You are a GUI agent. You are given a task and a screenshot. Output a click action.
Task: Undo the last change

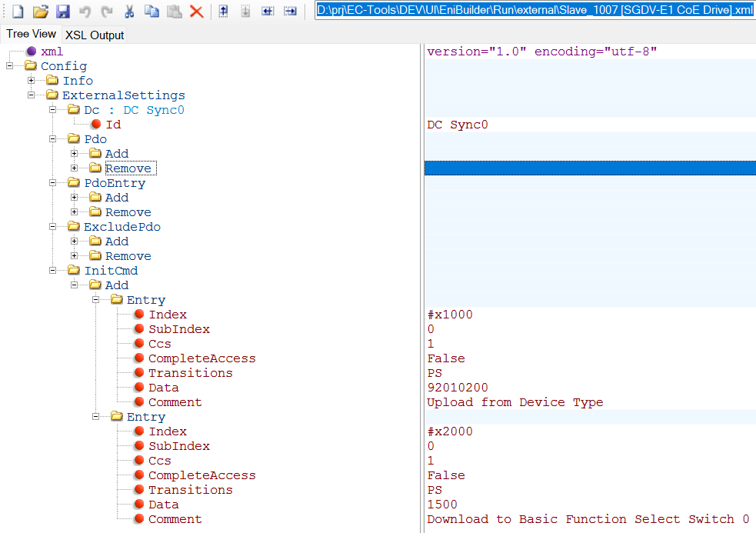click(x=85, y=10)
